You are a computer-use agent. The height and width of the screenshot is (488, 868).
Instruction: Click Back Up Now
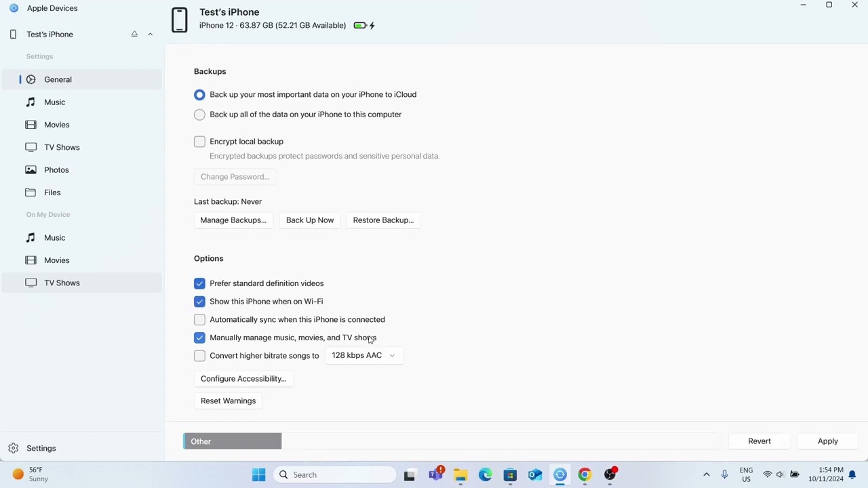pyautogui.click(x=310, y=220)
